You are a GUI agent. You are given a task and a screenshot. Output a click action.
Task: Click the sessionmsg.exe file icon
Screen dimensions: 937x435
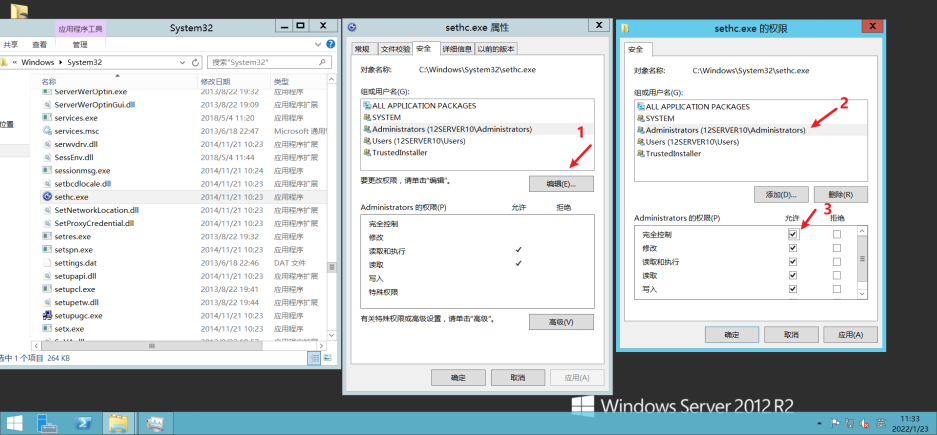click(47, 170)
